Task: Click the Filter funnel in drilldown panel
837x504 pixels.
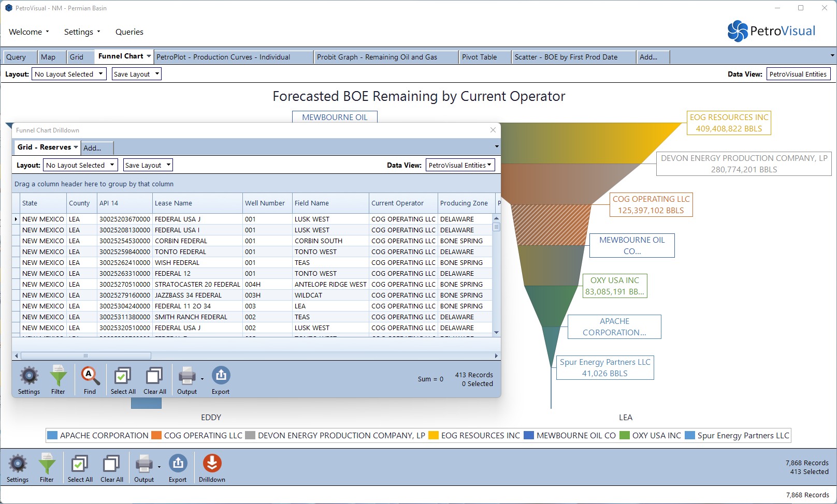Action: [x=58, y=376]
